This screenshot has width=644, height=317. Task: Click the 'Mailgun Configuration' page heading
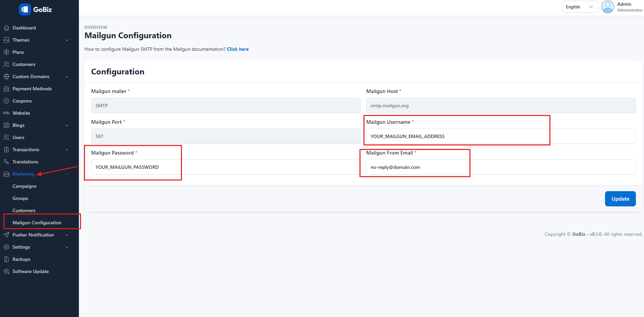point(128,36)
